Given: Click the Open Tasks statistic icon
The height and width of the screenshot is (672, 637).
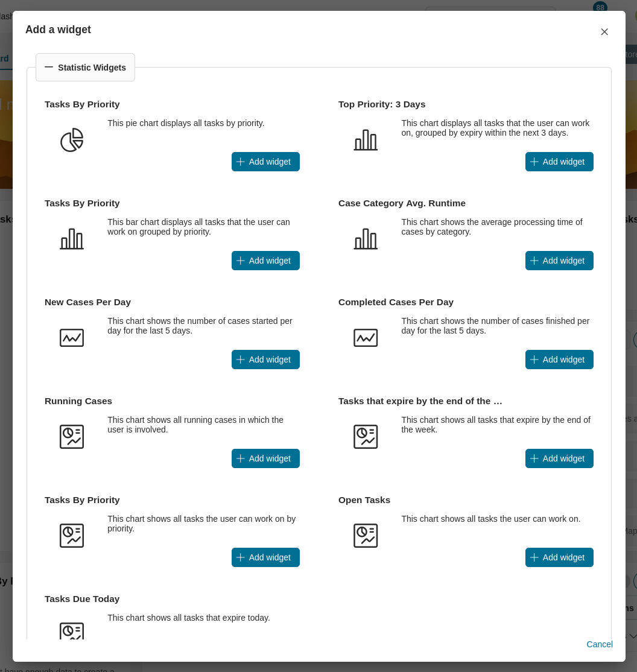Looking at the screenshot, I should pyautogui.click(x=366, y=536).
